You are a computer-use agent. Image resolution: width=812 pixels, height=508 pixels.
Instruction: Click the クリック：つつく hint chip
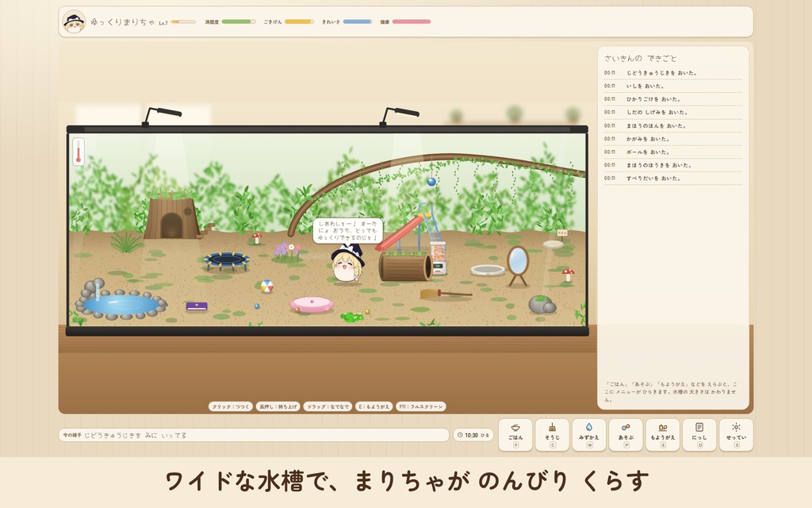231,406
